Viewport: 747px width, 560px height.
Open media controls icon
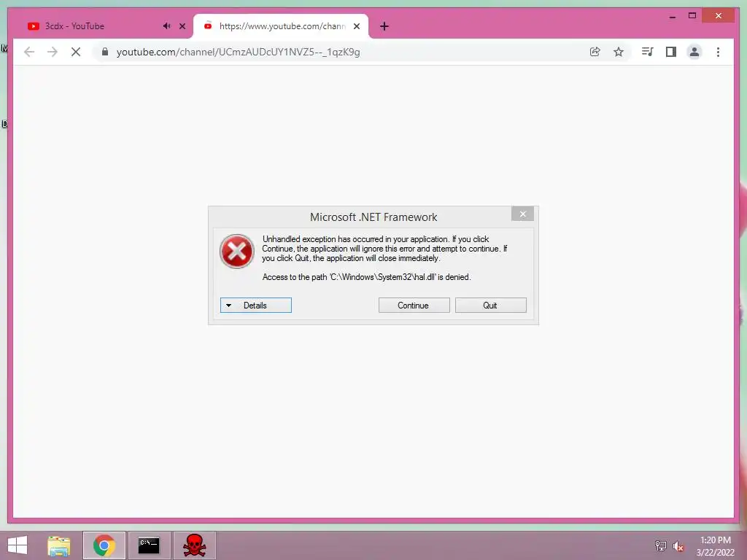[x=647, y=52]
